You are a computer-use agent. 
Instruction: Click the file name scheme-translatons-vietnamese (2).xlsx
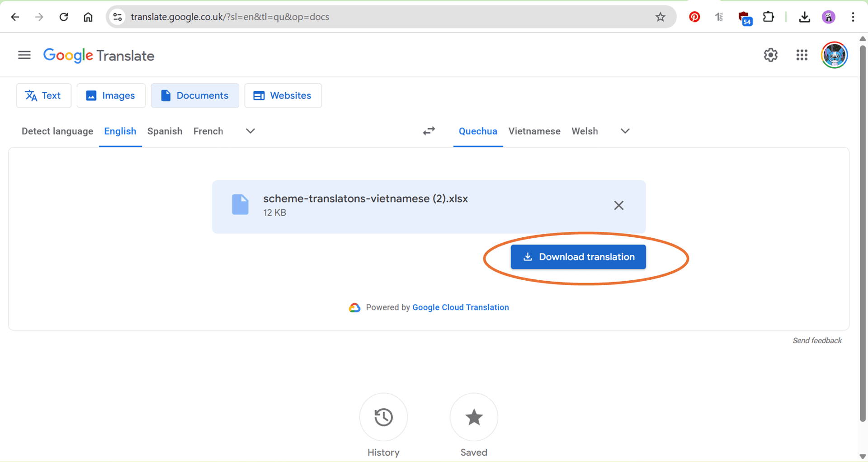(x=365, y=198)
